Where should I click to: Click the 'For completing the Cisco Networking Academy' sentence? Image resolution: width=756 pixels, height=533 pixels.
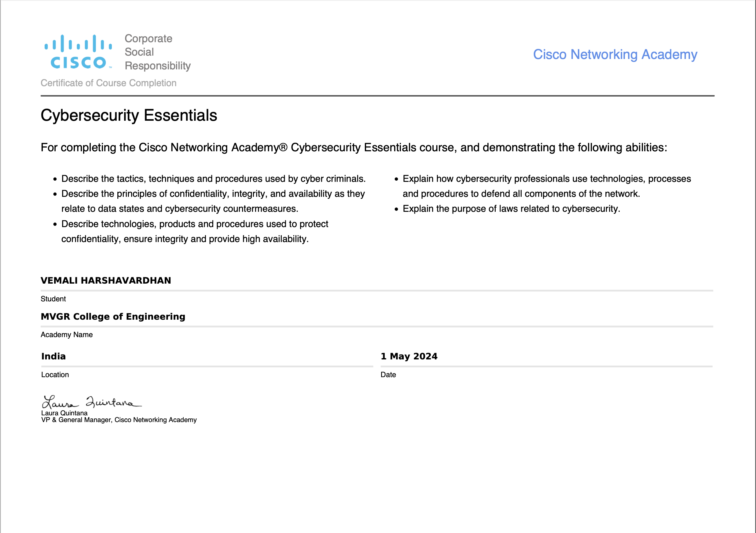354,148
